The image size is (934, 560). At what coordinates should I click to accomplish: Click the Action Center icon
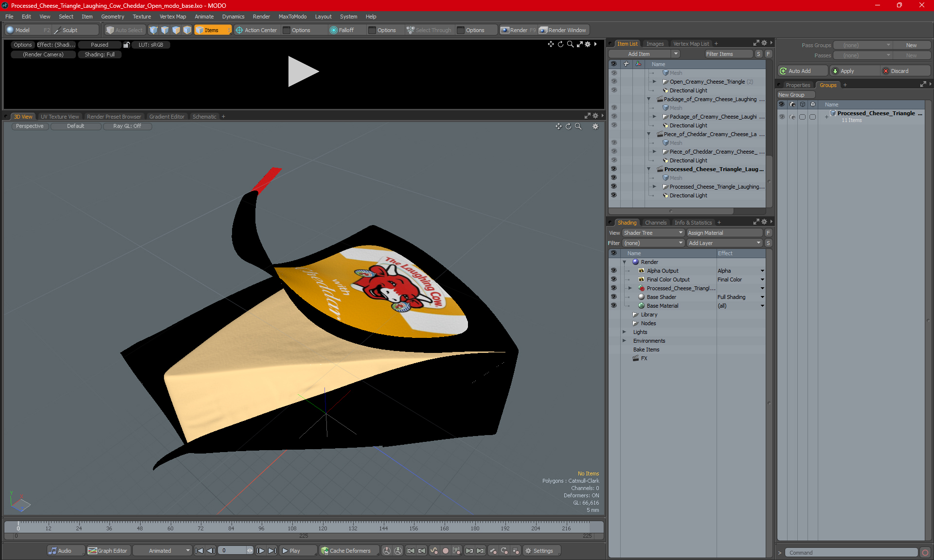point(239,30)
